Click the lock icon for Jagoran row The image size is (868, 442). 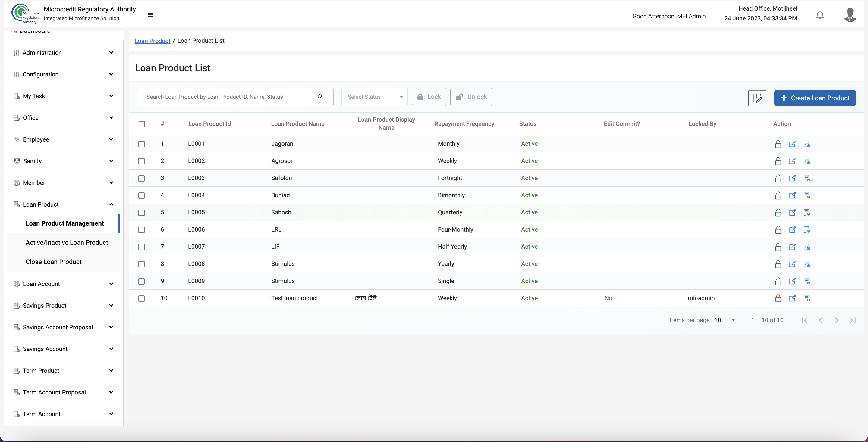click(x=778, y=144)
